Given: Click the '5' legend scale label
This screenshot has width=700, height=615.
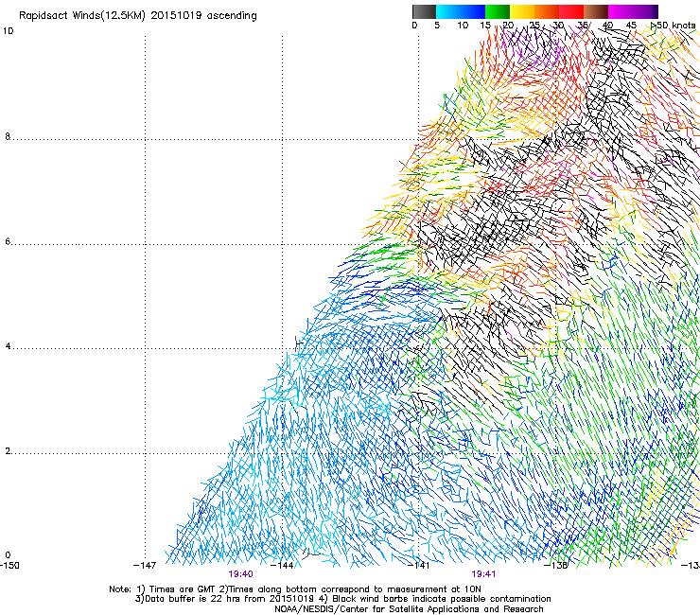Looking at the screenshot, I should click(x=437, y=26).
